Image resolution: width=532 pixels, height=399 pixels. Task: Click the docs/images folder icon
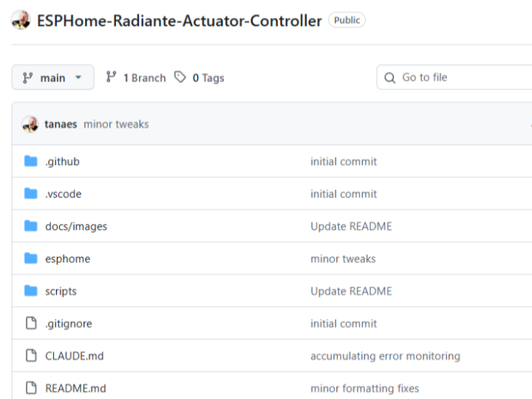coord(31,226)
